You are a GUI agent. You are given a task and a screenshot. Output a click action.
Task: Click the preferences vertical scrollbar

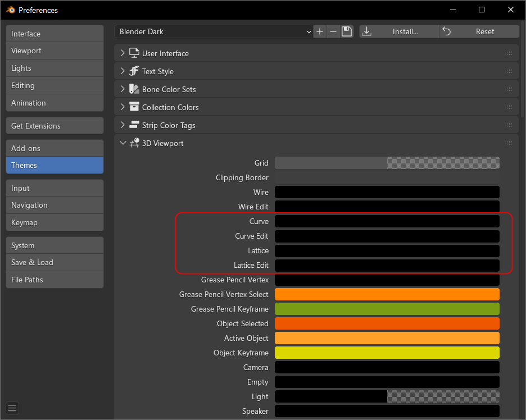523,69
